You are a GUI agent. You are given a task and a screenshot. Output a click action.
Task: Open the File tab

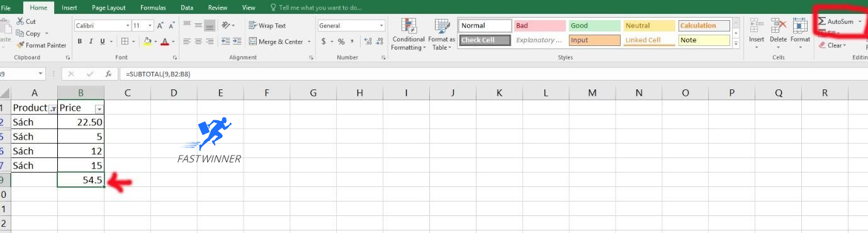(6, 8)
